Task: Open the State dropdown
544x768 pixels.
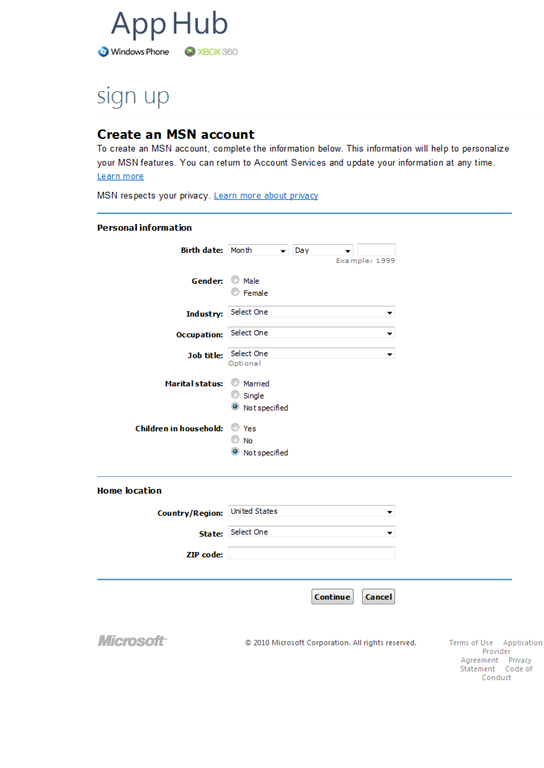Action: pos(311,532)
